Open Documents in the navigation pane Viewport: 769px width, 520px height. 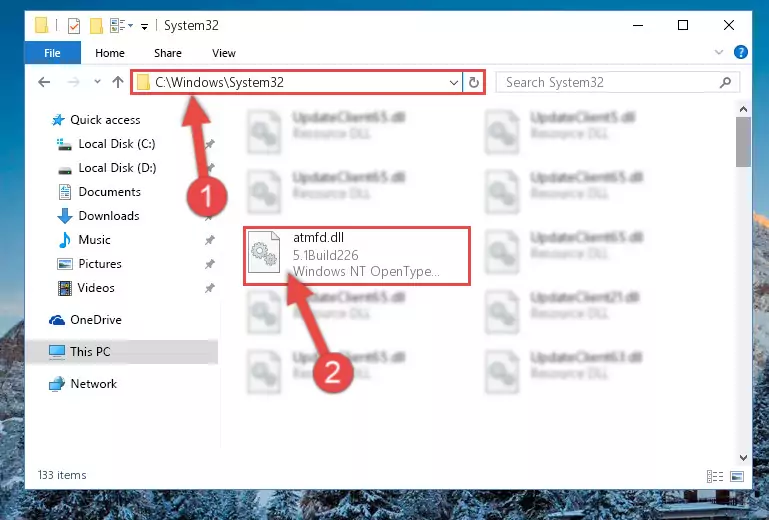tap(109, 192)
